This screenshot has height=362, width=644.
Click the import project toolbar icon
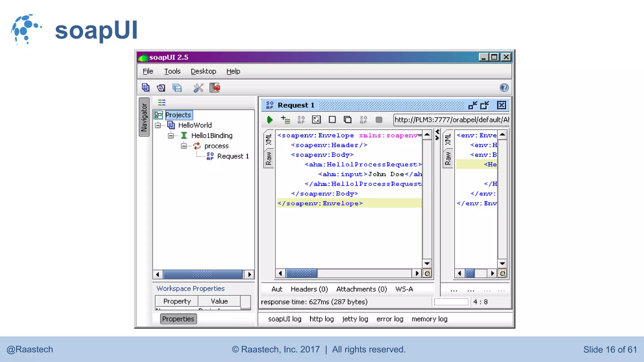tap(161, 88)
